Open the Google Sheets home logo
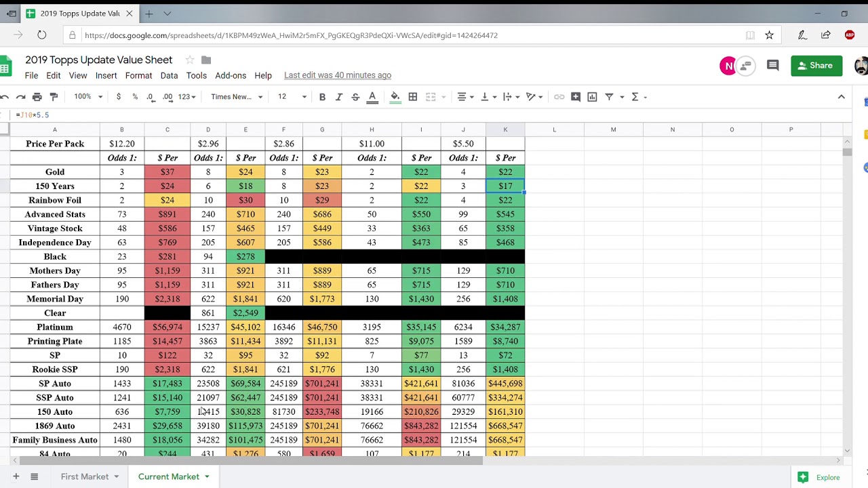Screen dimensions: 868x488 (5, 66)
